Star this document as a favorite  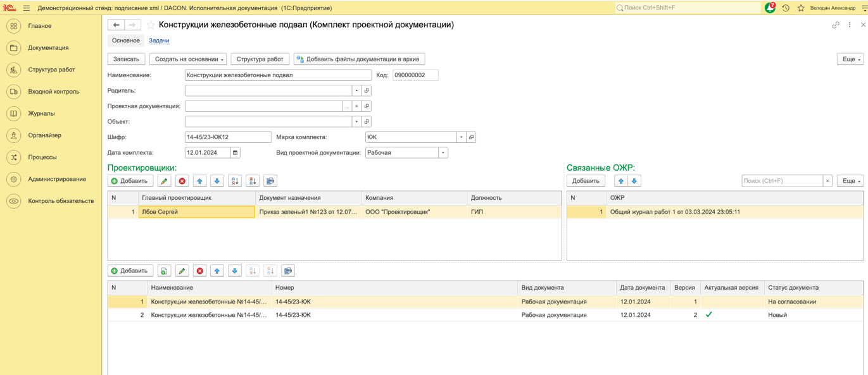tap(151, 25)
